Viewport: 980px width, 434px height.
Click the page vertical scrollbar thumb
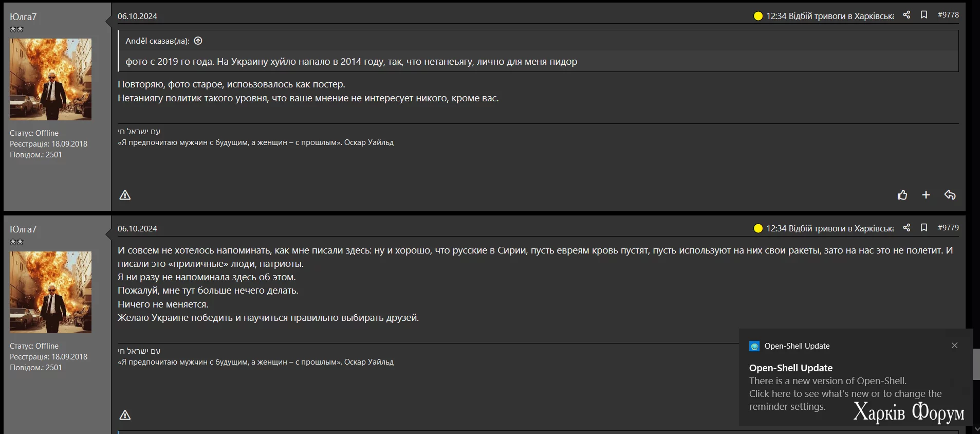(x=976, y=364)
